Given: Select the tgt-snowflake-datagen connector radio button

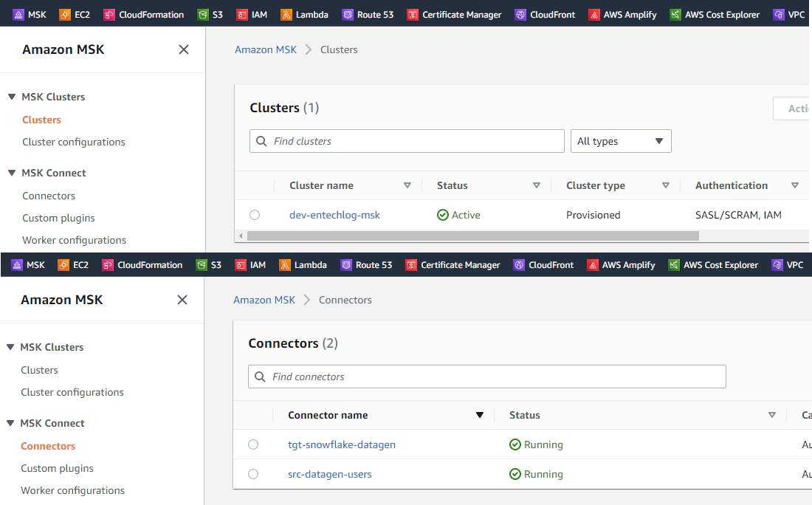Looking at the screenshot, I should pyautogui.click(x=252, y=444).
